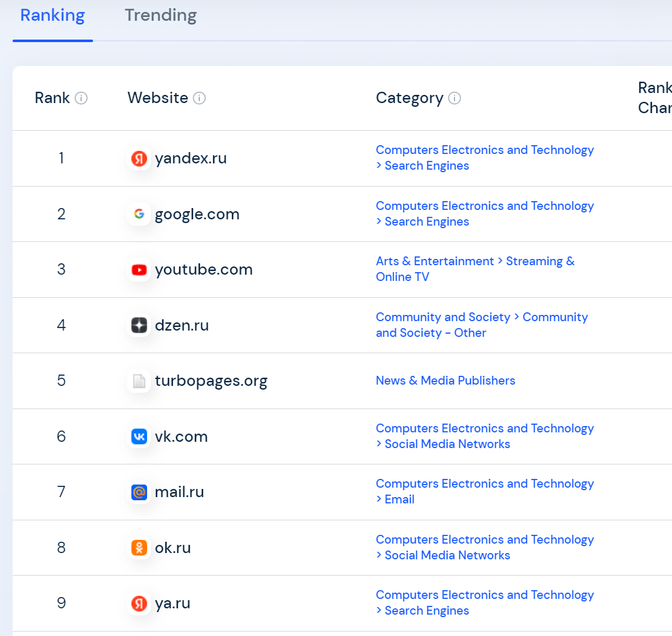Image resolution: width=672 pixels, height=636 pixels.
Task: Open the turbopages.org website entry
Action: tap(211, 381)
